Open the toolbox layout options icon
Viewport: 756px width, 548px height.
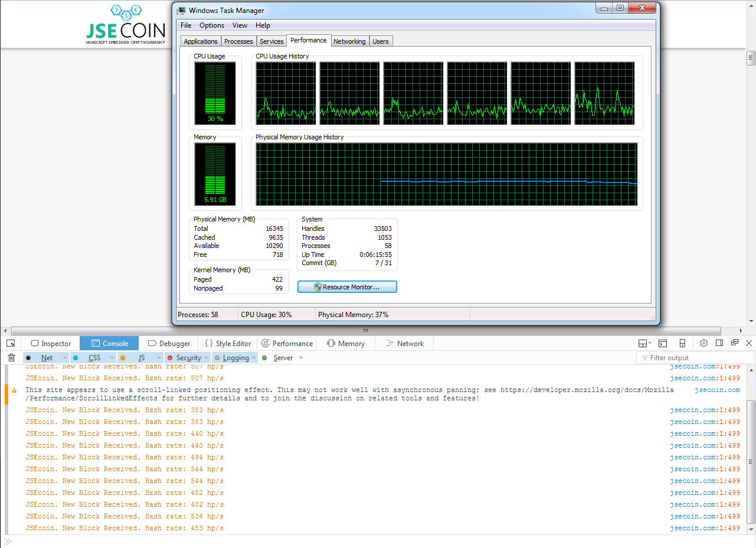(x=644, y=343)
